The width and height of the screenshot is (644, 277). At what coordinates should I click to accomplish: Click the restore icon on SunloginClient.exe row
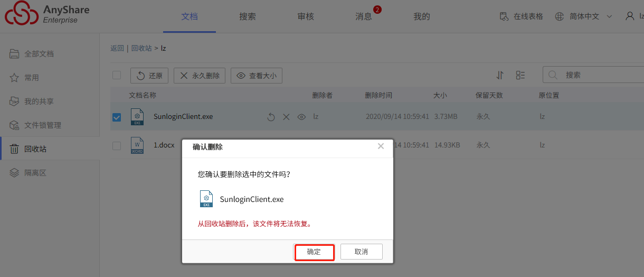click(x=271, y=117)
